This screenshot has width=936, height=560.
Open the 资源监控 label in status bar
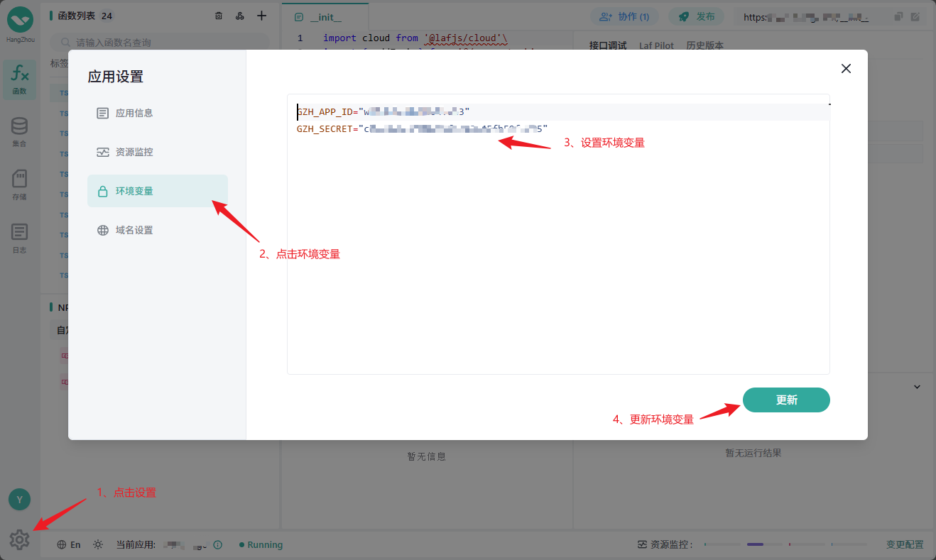point(665,544)
